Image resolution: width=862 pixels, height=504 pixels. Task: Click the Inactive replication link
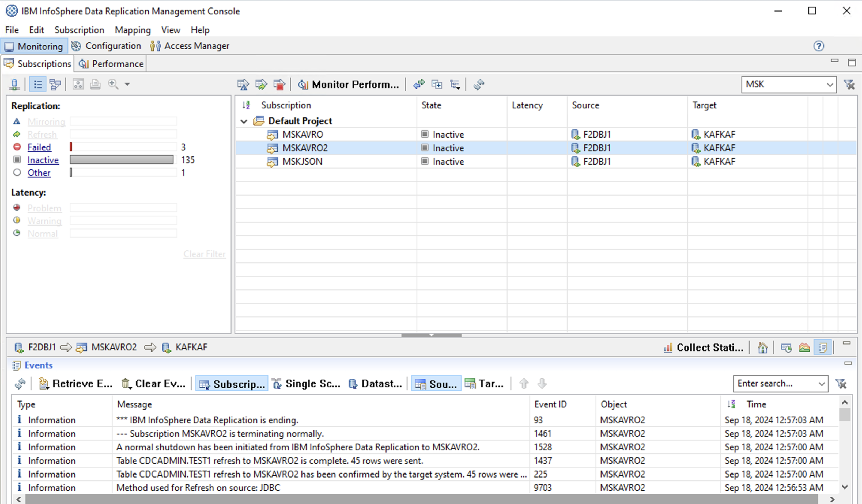click(x=43, y=160)
